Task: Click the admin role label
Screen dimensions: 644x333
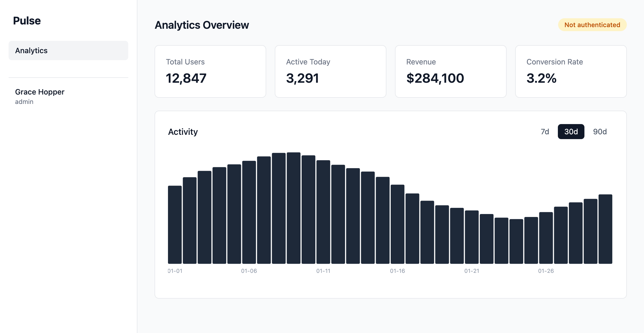Action: (x=24, y=102)
